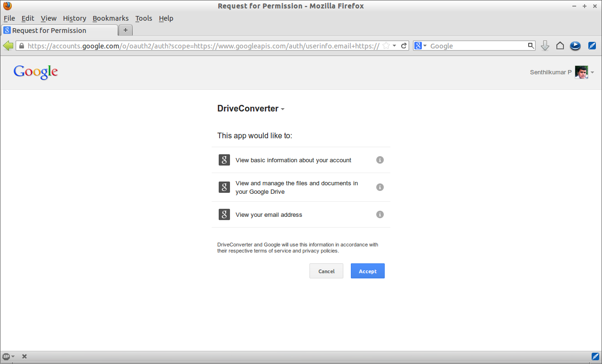The width and height of the screenshot is (602, 364).
Task: Click the Firefox logo in title bar
Action: point(7,6)
